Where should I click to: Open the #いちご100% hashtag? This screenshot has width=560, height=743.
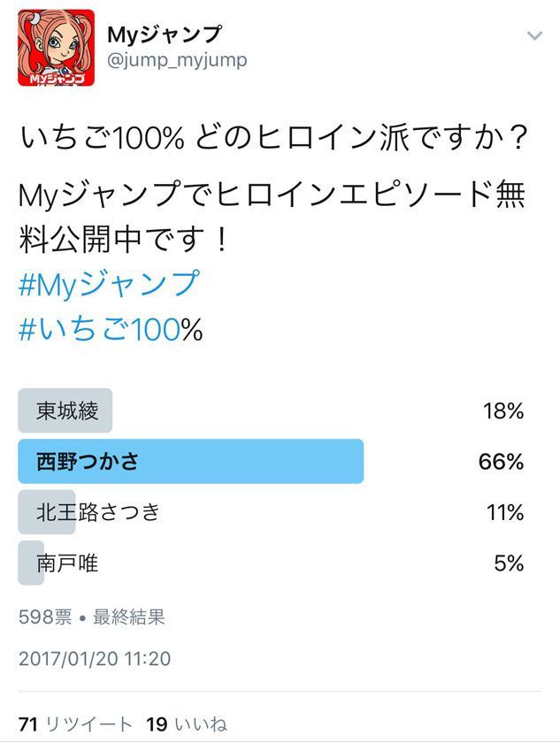coord(111,329)
